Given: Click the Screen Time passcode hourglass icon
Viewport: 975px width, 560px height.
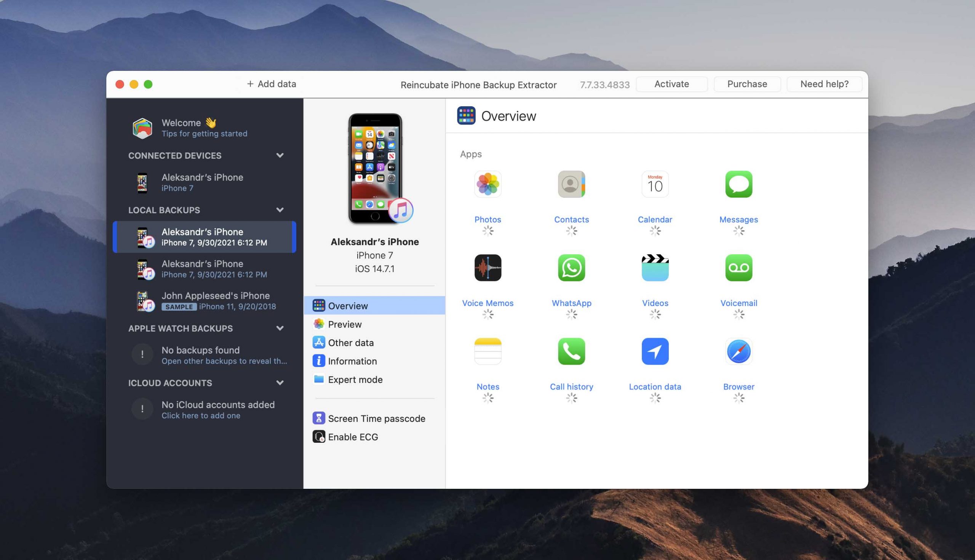Looking at the screenshot, I should [x=318, y=418].
